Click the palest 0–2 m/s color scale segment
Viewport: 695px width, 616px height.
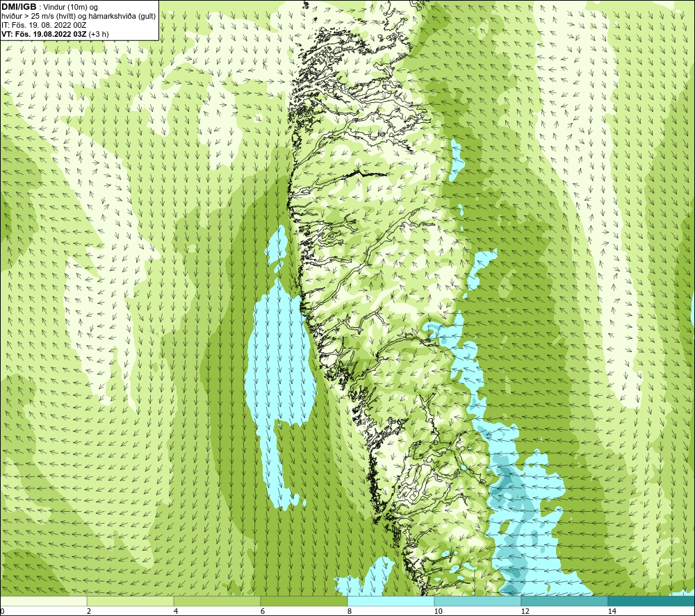43,601
